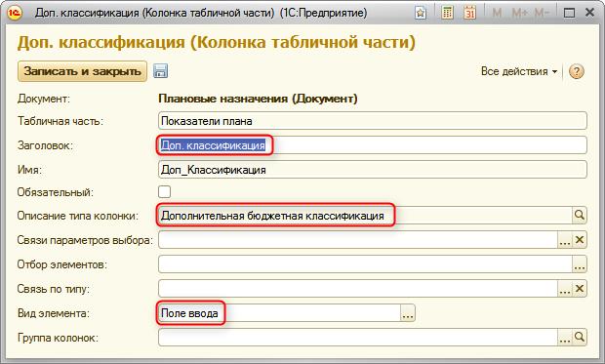Viewport: 605px width, 364px height.
Task: Click the Связи параметров выбора field
Action: tap(358, 240)
